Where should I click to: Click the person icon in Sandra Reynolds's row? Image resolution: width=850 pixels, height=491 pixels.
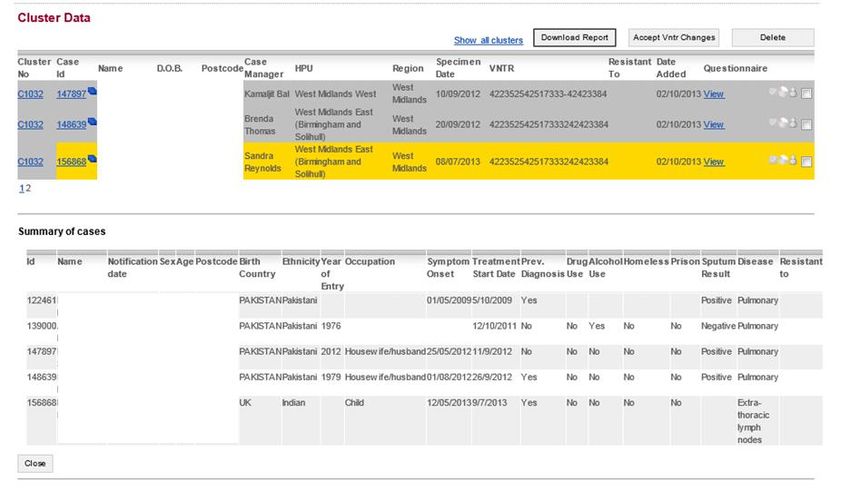(793, 160)
